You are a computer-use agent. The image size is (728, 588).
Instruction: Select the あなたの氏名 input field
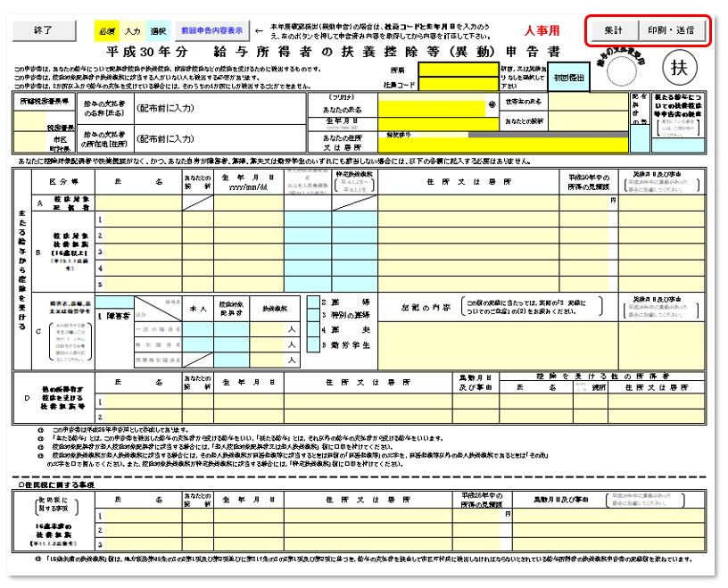coord(433,108)
